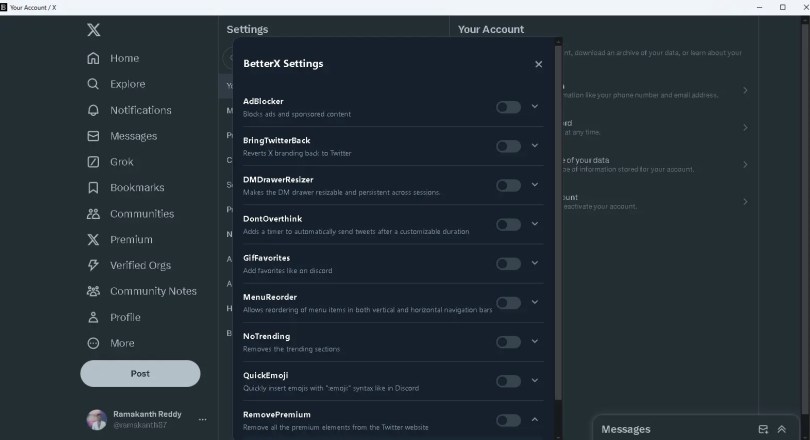Screen dimensions: 810x440
Task: Go to Home in the sidebar
Action: point(124,58)
